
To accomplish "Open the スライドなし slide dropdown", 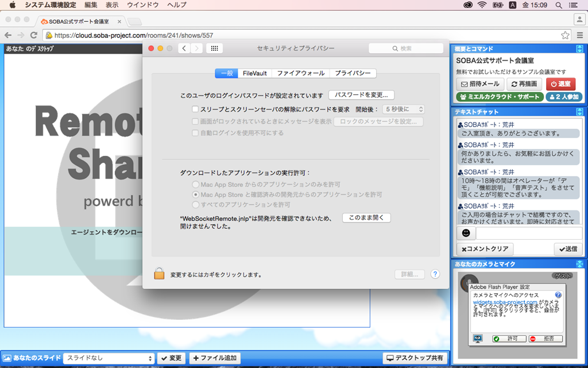I will (x=109, y=358).
